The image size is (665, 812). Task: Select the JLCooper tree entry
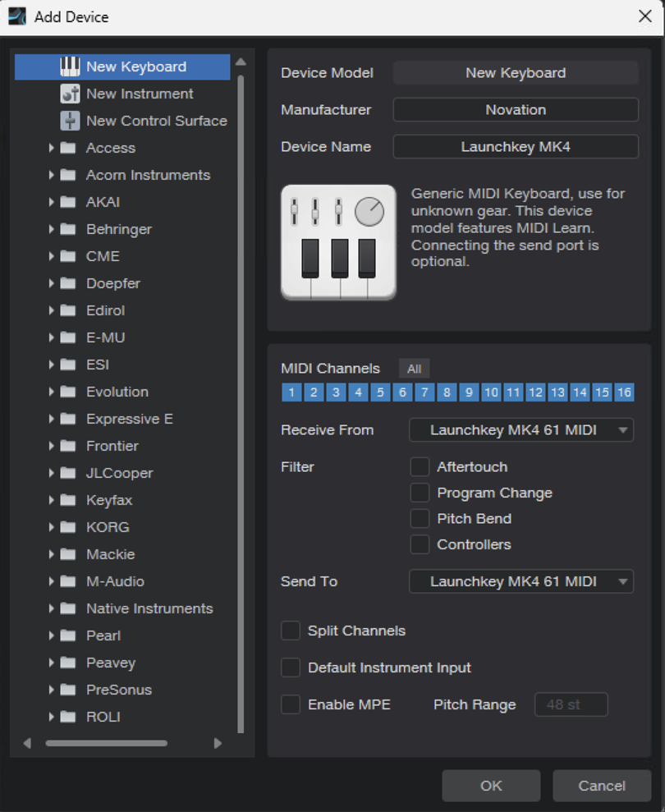point(120,473)
